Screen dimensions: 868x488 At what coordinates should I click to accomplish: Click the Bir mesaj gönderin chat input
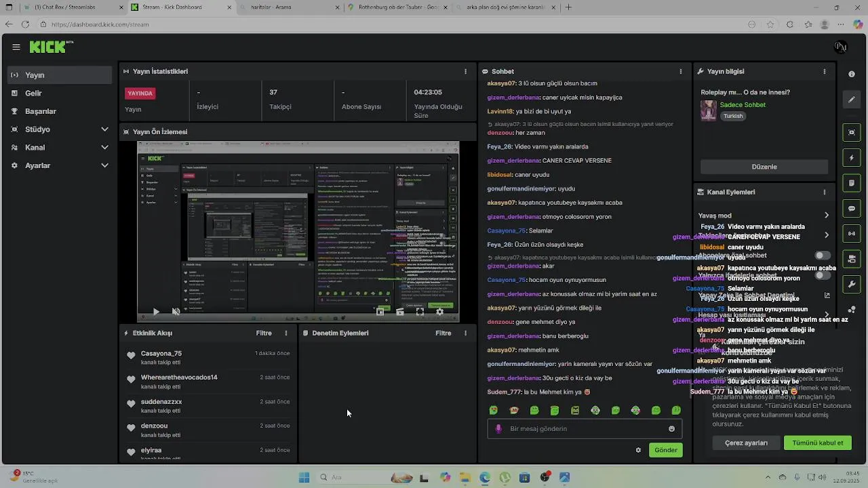(x=585, y=428)
